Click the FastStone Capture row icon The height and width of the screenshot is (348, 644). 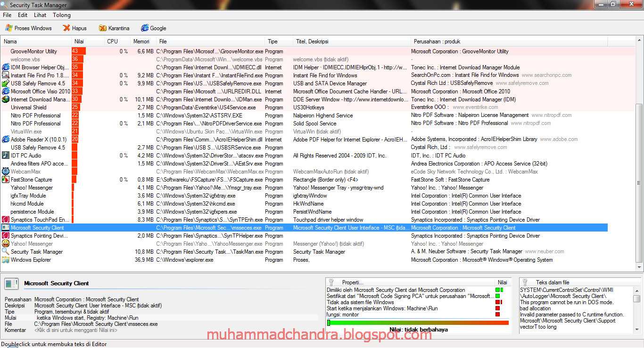[x=6, y=180]
